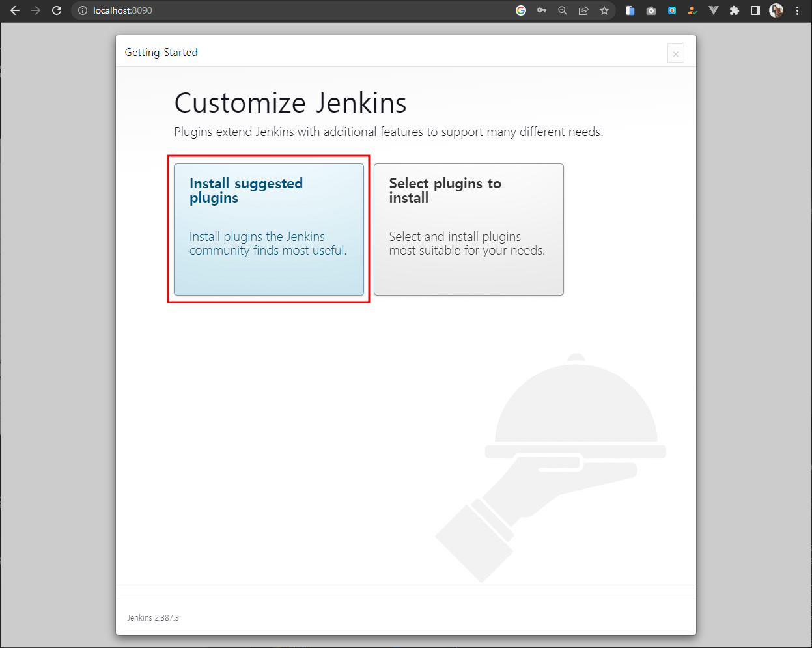Open the camera screenshot extension
The width and height of the screenshot is (812, 648).
(651, 10)
